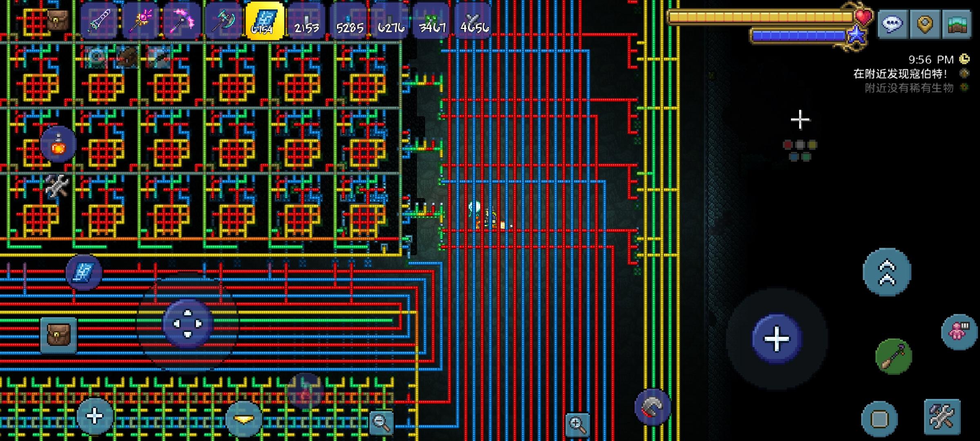Select the wire cutter slot showing 4656
Screen dimensions: 980x441
click(x=474, y=21)
